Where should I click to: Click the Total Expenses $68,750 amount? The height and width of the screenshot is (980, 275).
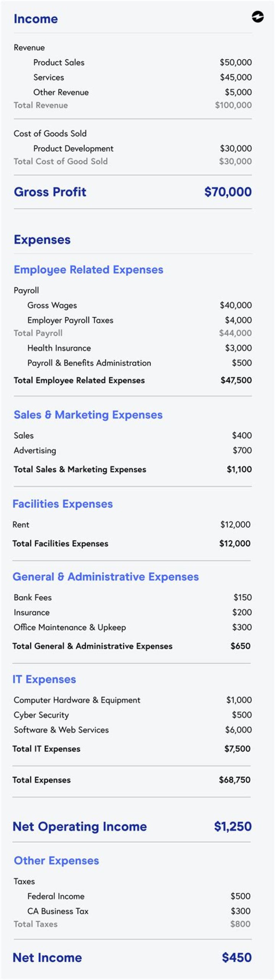235,780
